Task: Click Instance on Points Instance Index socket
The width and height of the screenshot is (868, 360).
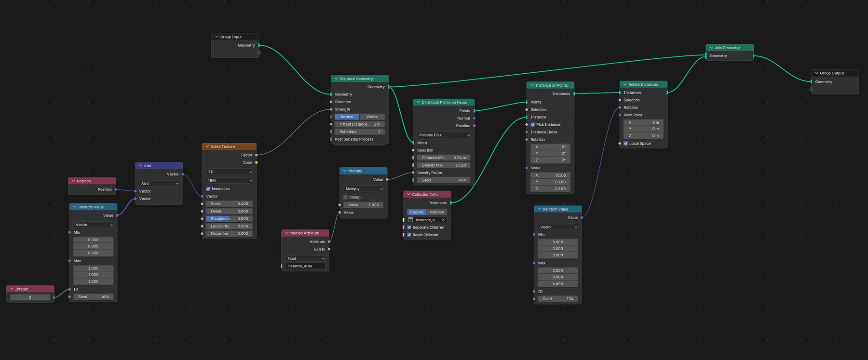Action: [x=527, y=132]
